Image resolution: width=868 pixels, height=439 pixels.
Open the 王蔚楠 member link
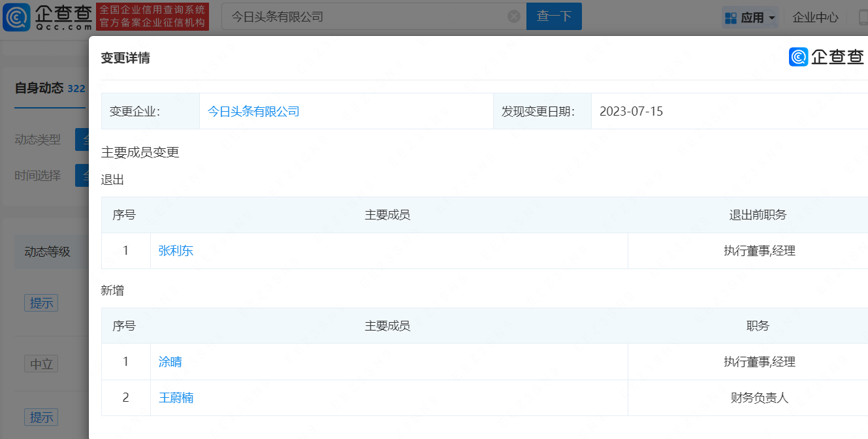click(x=176, y=398)
